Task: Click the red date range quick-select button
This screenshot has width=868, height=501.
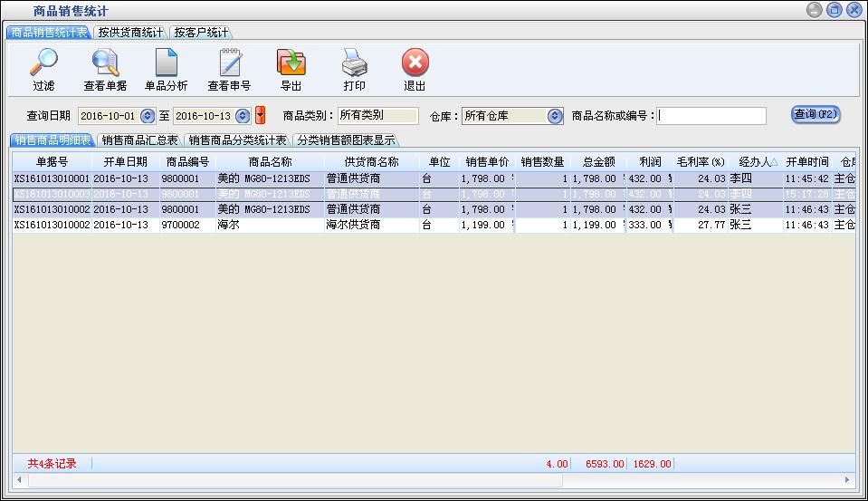Action: 261,116
